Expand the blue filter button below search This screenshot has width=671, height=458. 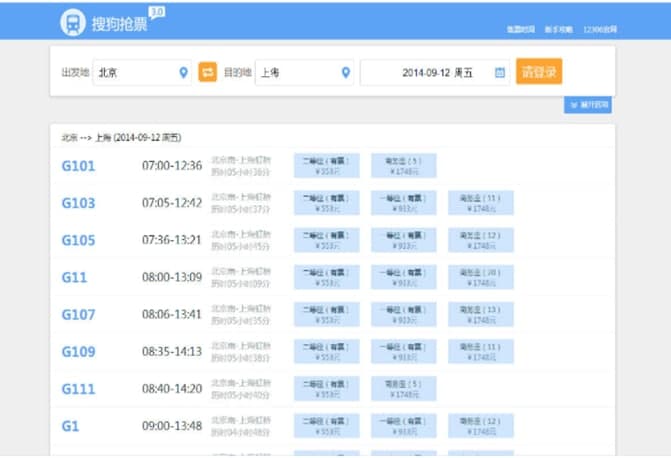tap(588, 105)
